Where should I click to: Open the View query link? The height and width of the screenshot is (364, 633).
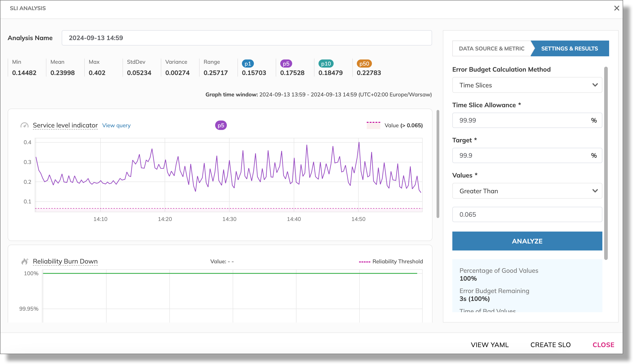click(116, 125)
